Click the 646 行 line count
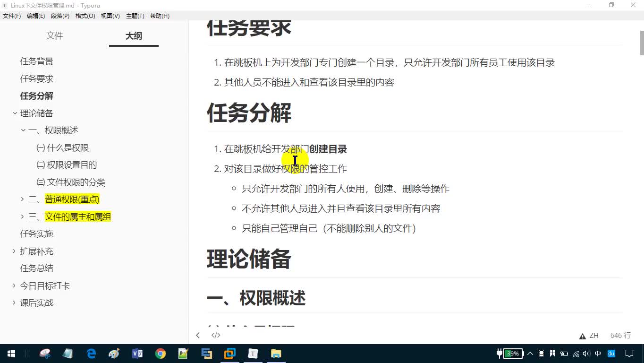The image size is (644, 363). click(620, 336)
